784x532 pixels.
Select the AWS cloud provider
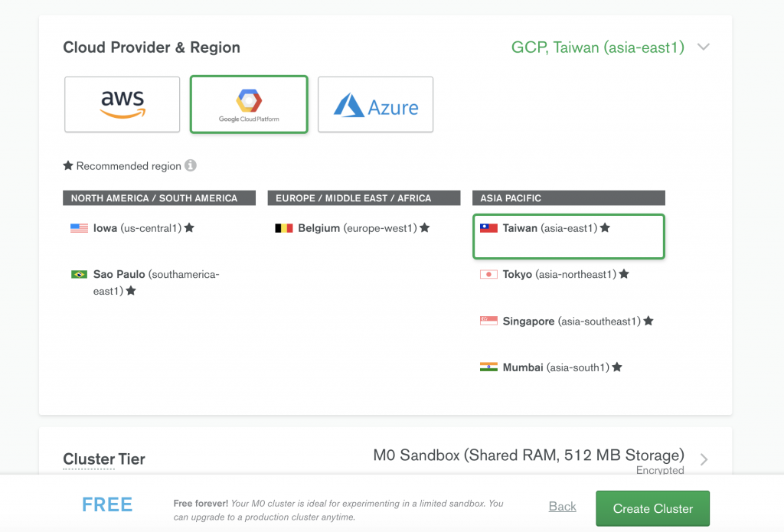coord(122,105)
